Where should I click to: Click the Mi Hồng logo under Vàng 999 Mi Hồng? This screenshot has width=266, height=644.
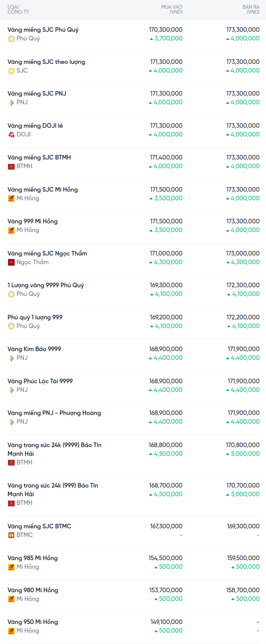pyautogui.click(x=11, y=230)
